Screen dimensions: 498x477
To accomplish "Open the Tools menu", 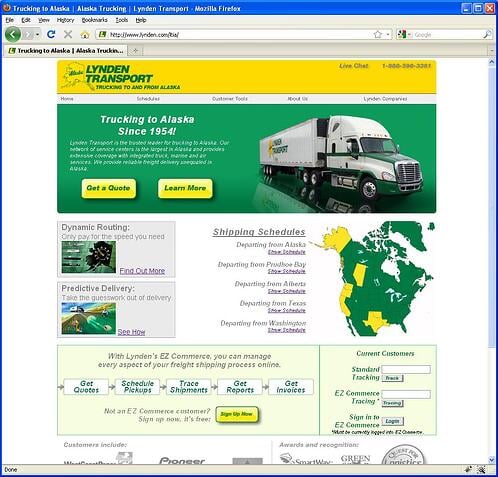I will tap(122, 20).
